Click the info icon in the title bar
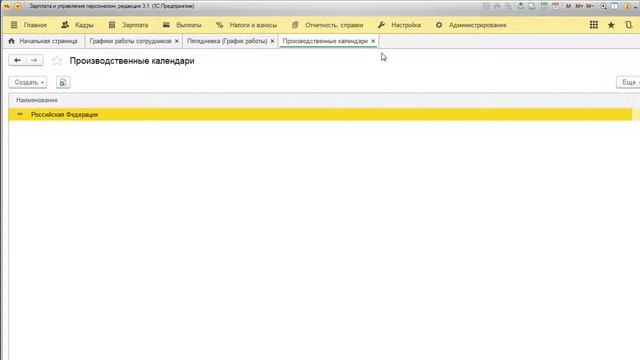Viewport: 640px width, 360px height. [x=627, y=6]
